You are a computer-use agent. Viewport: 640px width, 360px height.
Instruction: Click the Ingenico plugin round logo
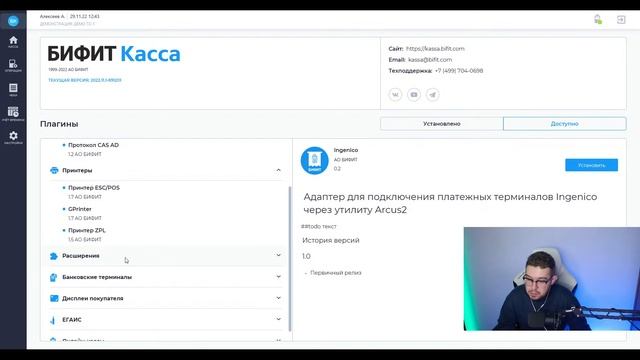(315, 161)
